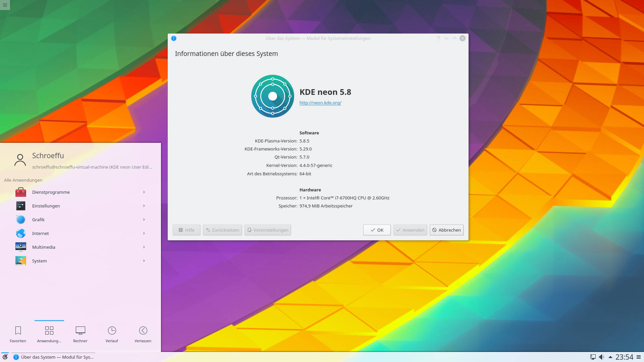Expand the arrow next to Dienstprogramme
644x362 pixels.
coord(144,192)
